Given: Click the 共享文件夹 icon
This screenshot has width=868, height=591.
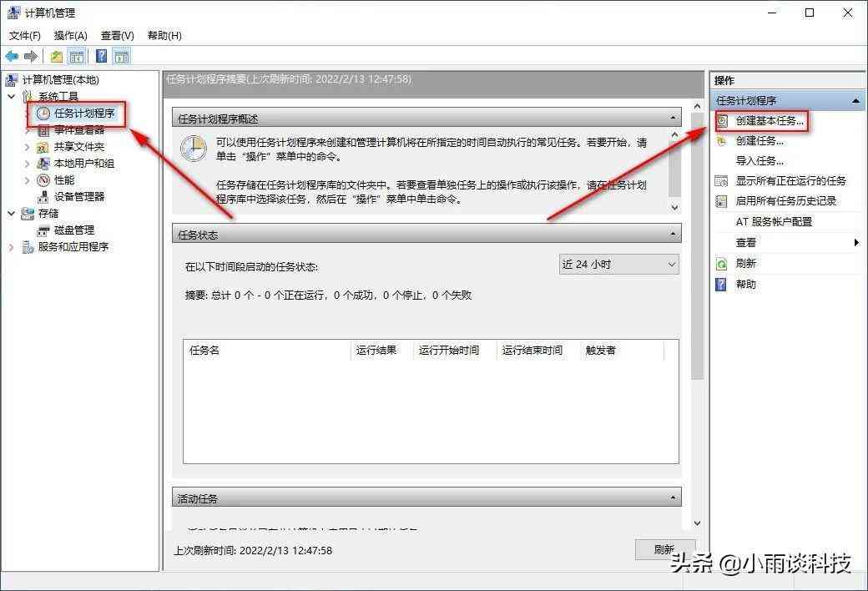Looking at the screenshot, I should click(x=43, y=147).
